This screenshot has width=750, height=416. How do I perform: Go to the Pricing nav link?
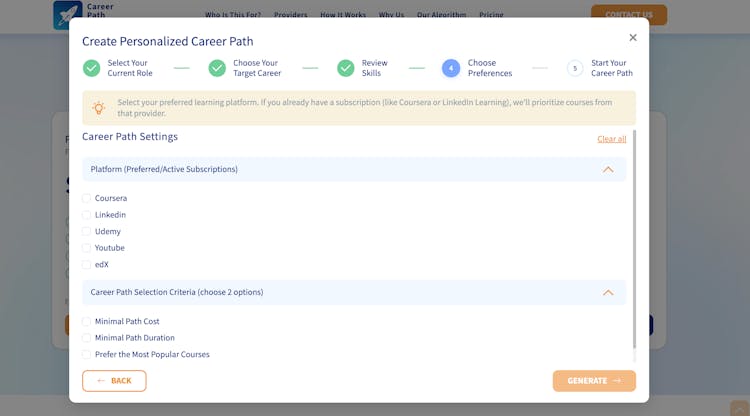pos(491,15)
